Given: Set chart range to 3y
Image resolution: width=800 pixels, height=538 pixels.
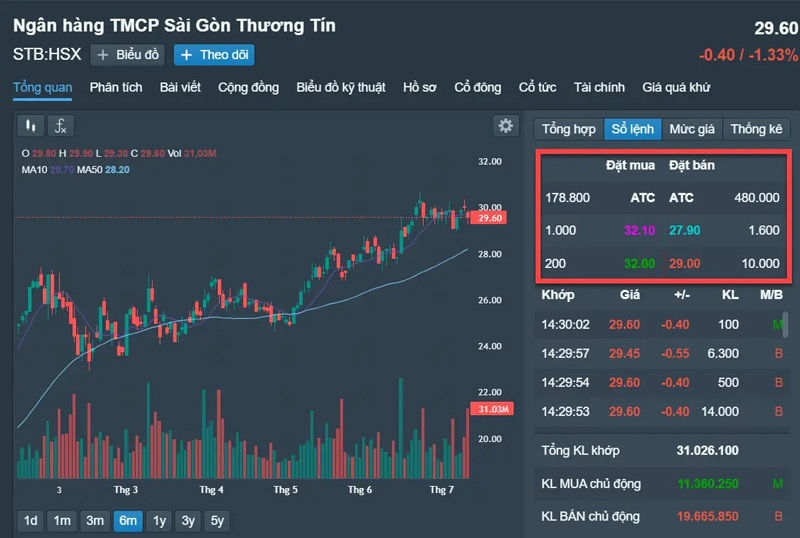Looking at the screenshot, I should point(188,521).
